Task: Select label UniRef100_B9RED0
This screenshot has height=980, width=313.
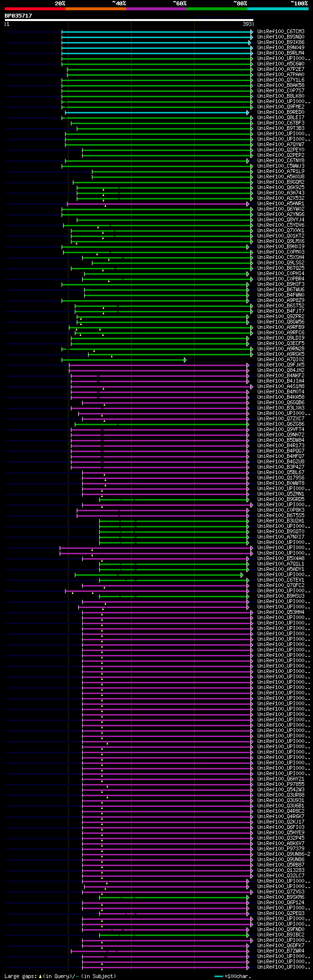Action: click(281, 112)
